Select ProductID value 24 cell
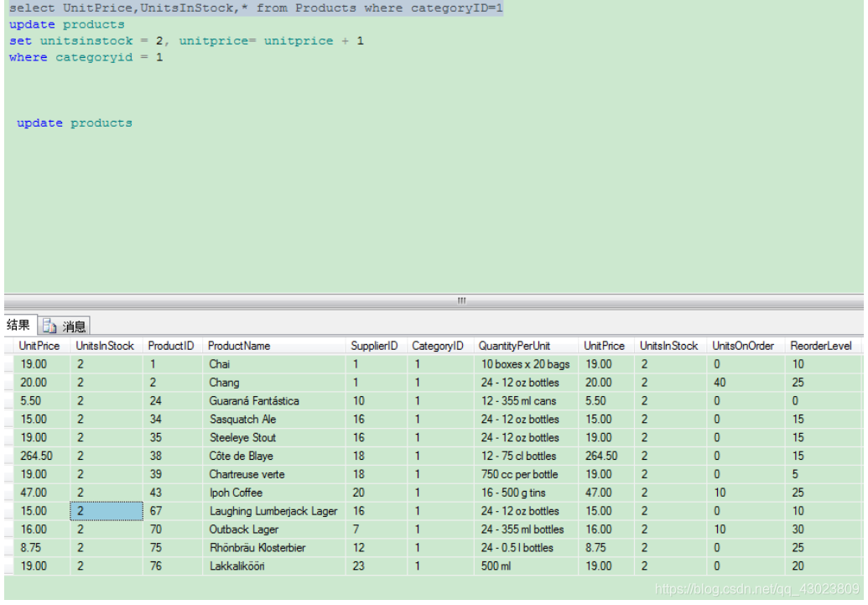The width and height of the screenshot is (868, 605). [173, 400]
